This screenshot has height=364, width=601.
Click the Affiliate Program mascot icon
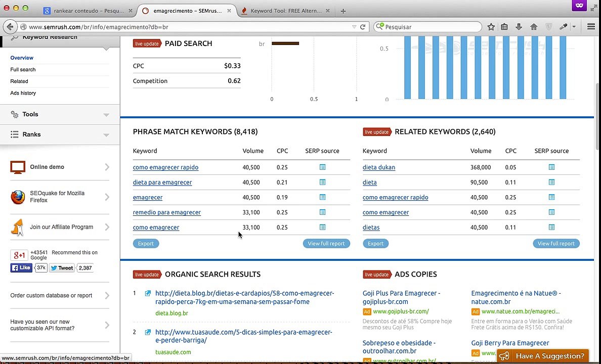(x=18, y=227)
